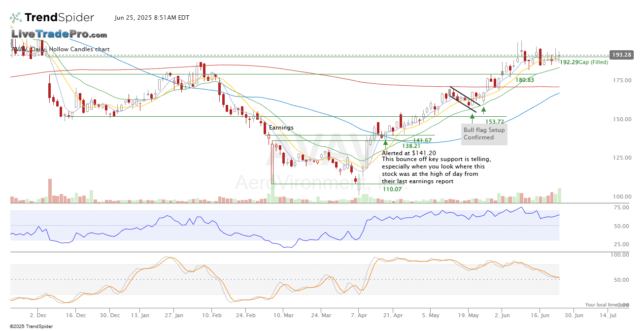This screenshot has width=644, height=331.
Task: Select the "Bull flag Setup Confirmed" annotation box
Action: tap(484, 134)
